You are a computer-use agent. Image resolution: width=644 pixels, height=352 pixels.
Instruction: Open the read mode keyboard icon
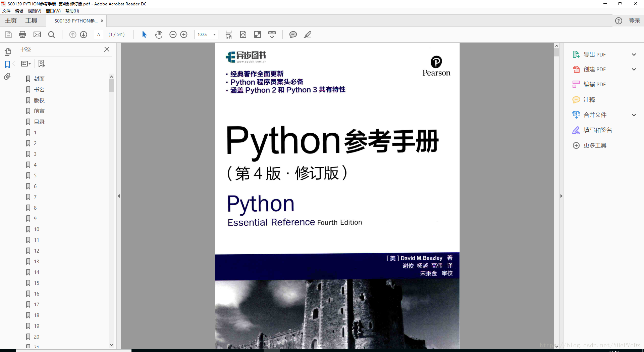pyautogui.click(x=272, y=35)
